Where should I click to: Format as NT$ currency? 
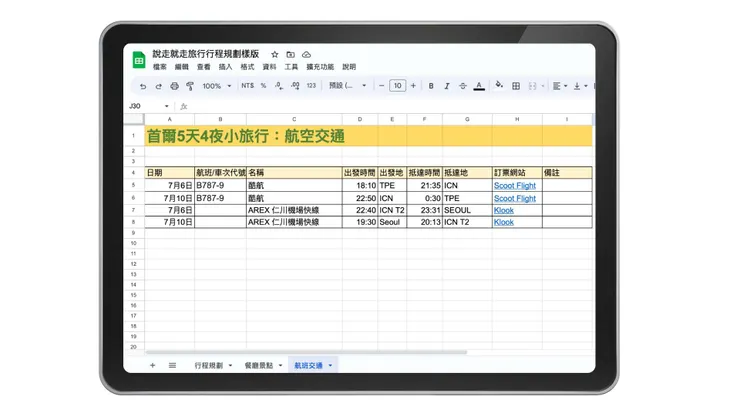pyautogui.click(x=247, y=85)
